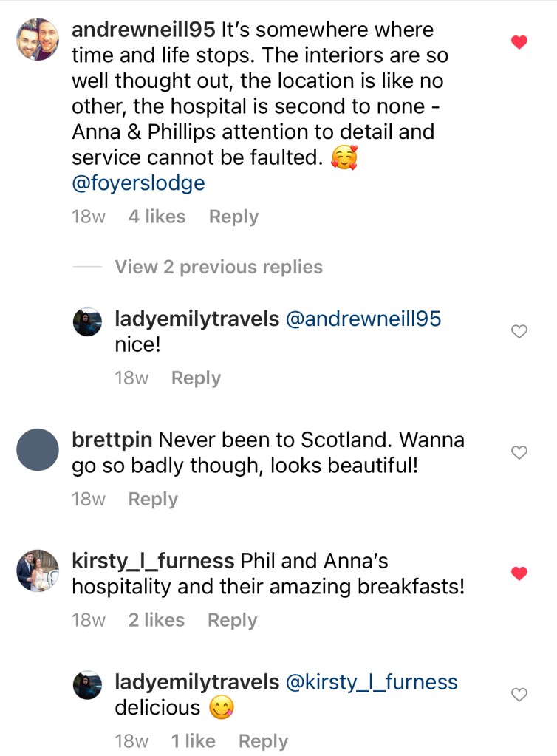This screenshot has height=756, width=557.
Task: Open kirsty_l_furness's profile picture
Action: [37, 570]
